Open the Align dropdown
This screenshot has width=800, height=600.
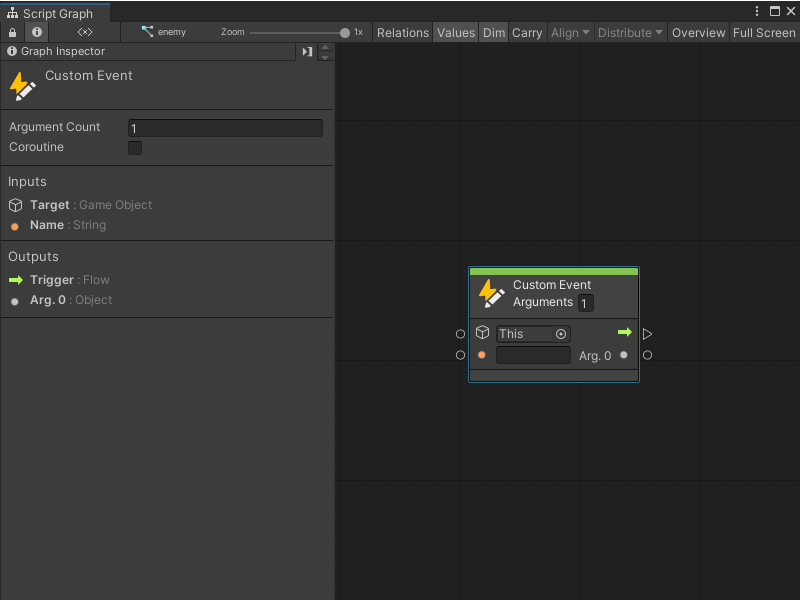(x=570, y=32)
